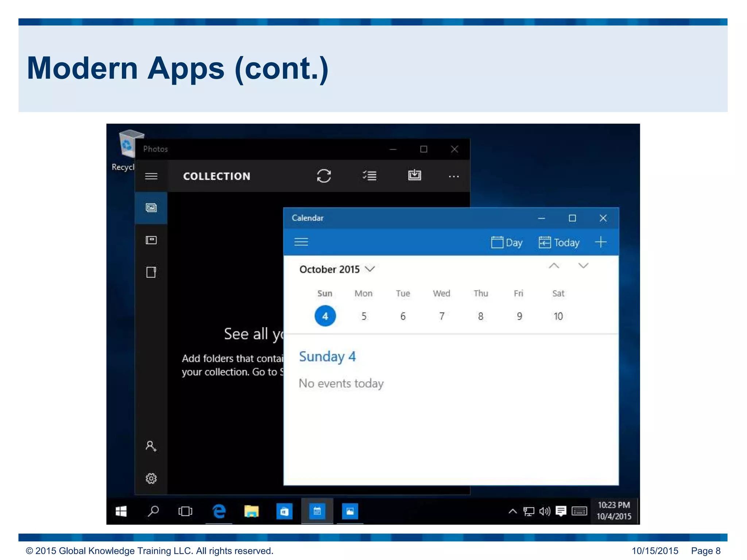
Task: Click the add account icon in Photos
Action: (151, 446)
